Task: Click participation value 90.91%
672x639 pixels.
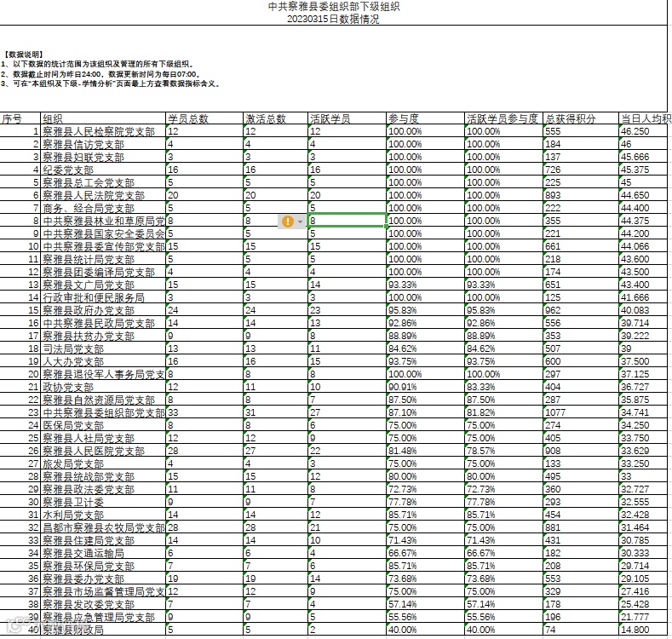Action: pyautogui.click(x=402, y=387)
